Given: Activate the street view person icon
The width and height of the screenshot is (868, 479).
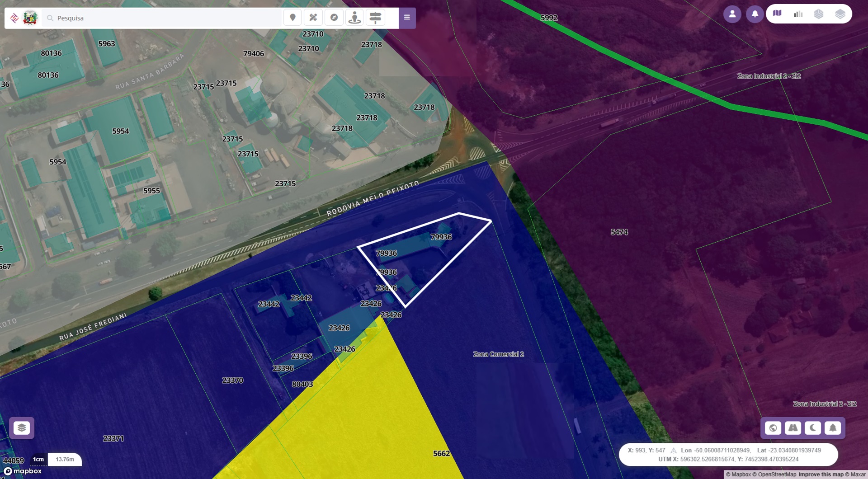Looking at the screenshot, I should (x=355, y=18).
